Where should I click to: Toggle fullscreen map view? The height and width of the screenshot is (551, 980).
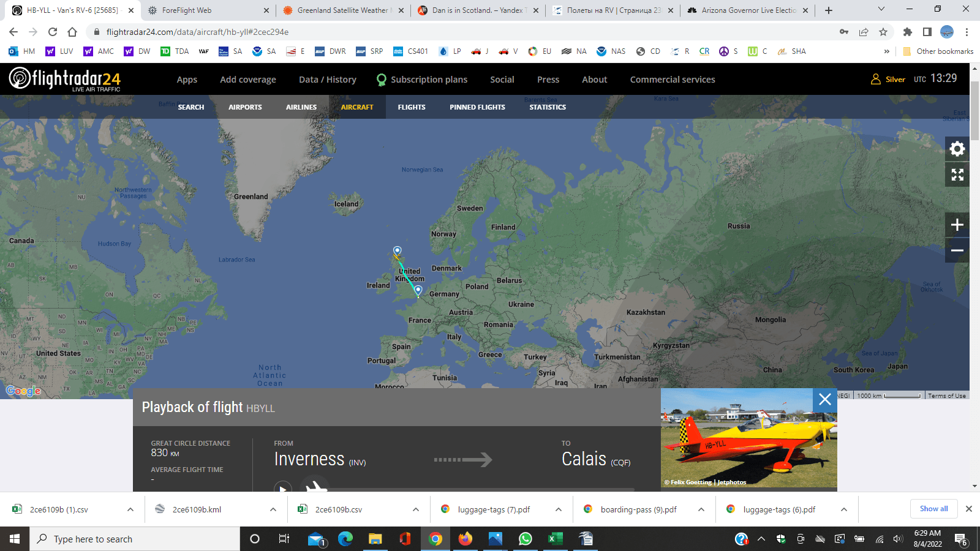click(957, 174)
